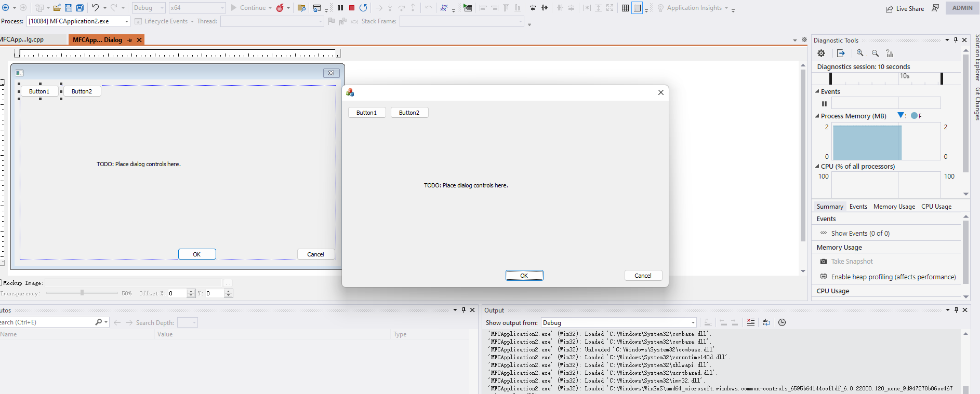980x394 pixels.
Task: Open Diagnostic Tools settings gear
Action: click(x=822, y=53)
